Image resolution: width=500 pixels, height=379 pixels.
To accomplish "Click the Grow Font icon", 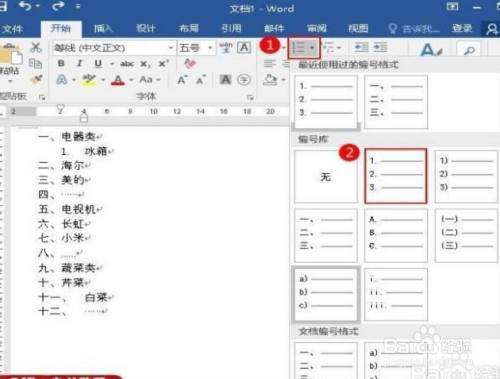I will pos(182,80).
